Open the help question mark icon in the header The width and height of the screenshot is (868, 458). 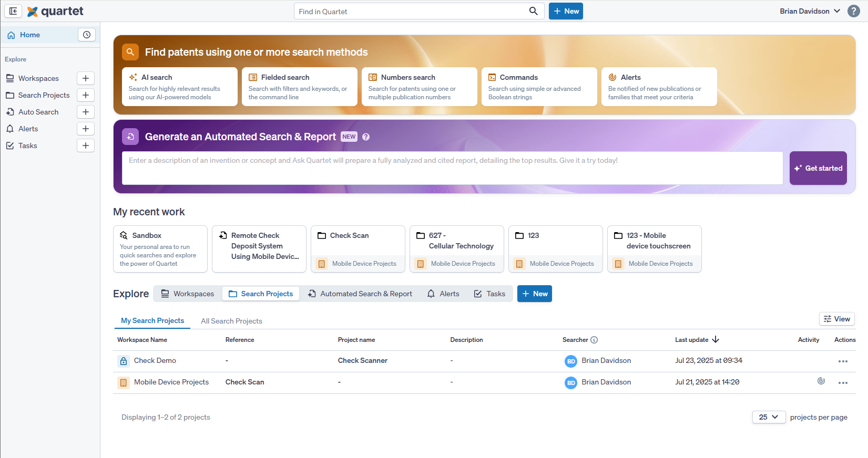pyautogui.click(x=854, y=11)
